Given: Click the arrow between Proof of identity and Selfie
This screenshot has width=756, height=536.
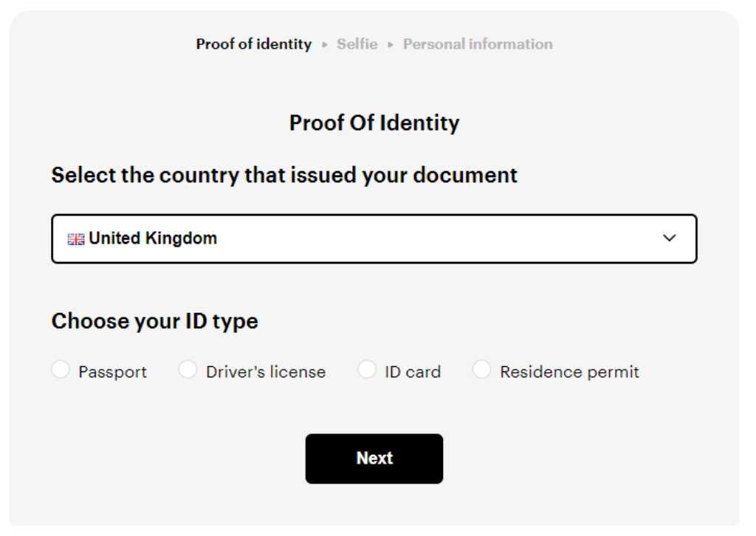Looking at the screenshot, I should coord(323,44).
